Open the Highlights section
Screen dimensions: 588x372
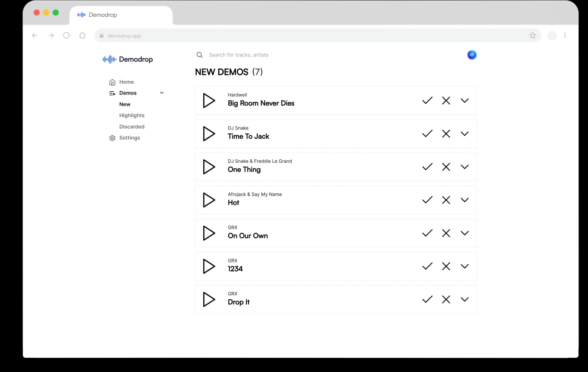click(132, 115)
